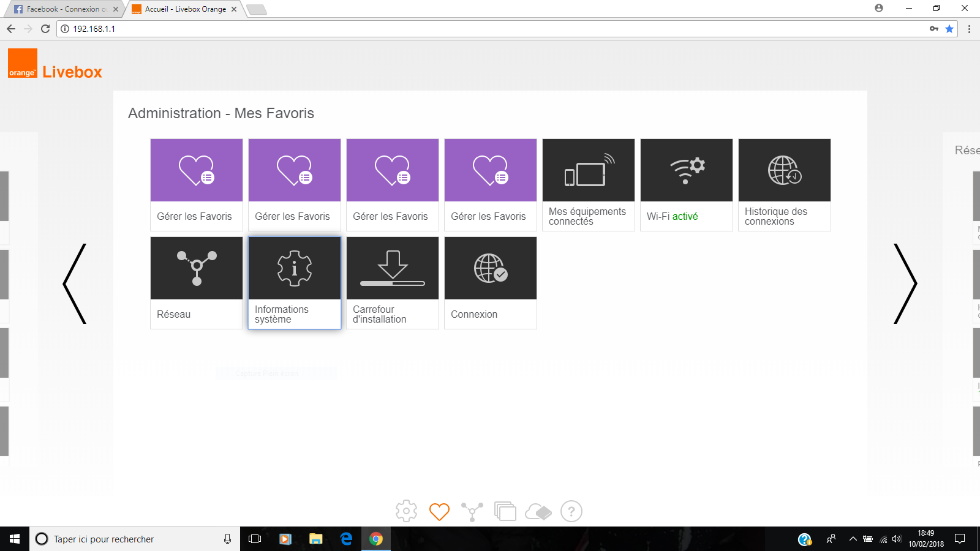Image resolution: width=980 pixels, height=551 pixels.
Task: Open Informations système tile
Action: coord(294,282)
